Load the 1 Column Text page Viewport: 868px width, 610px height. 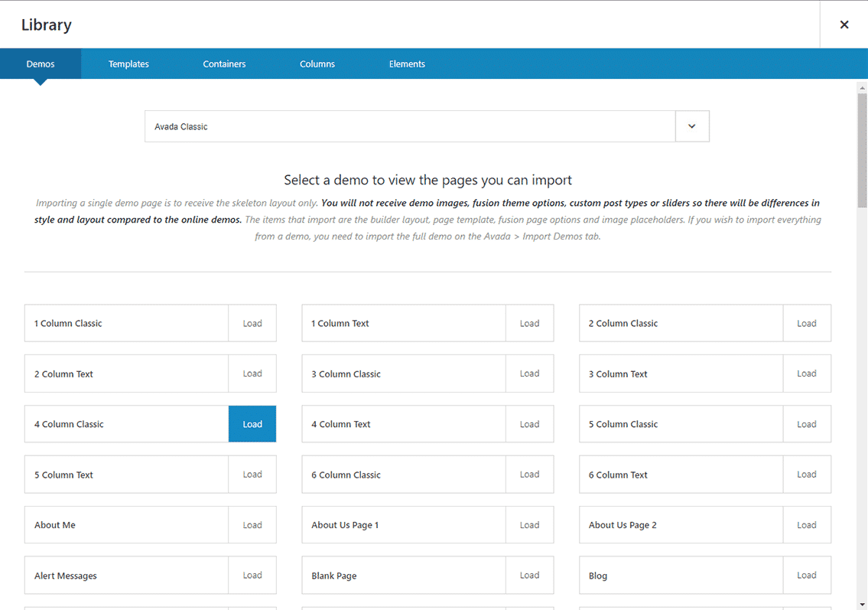click(529, 323)
